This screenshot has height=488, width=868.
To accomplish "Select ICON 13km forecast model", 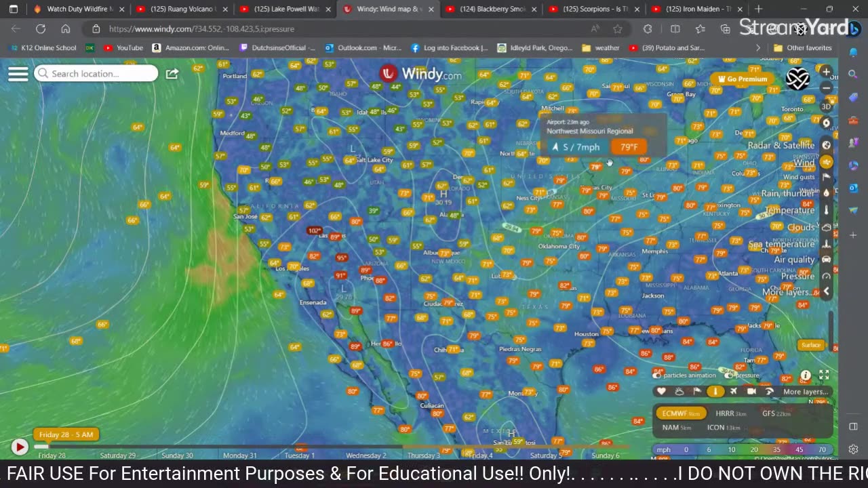I will [x=724, y=428].
